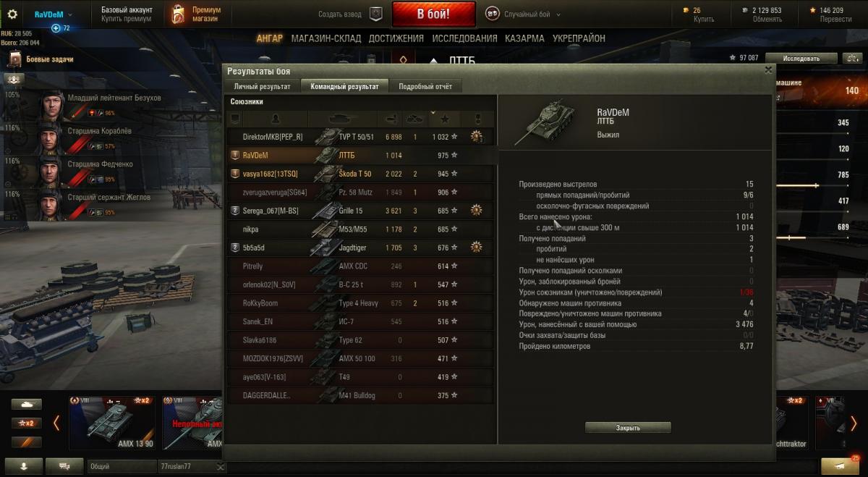This screenshot has height=477, width=868.
Task: Open the contacts list button
Action: [22, 466]
